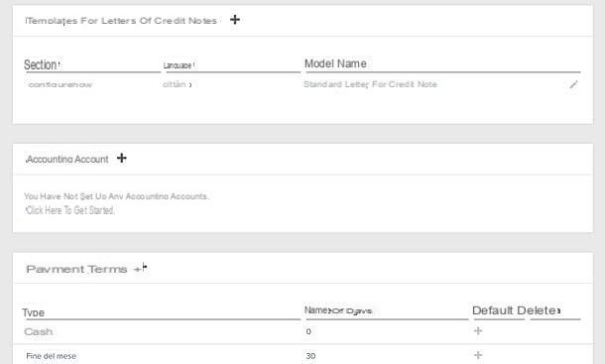Open the Click Here To Get Started link
The width and height of the screenshot is (605, 364).
(69, 210)
